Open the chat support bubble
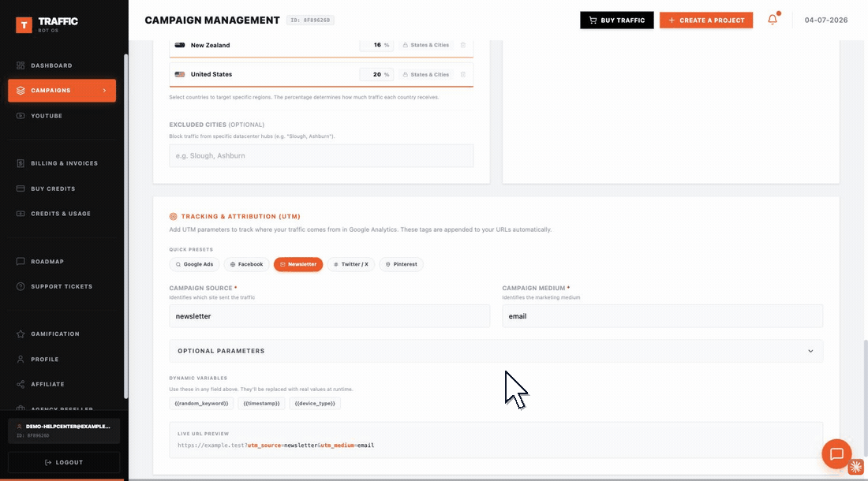The width and height of the screenshot is (868, 481). pyautogui.click(x=836, y=454)
